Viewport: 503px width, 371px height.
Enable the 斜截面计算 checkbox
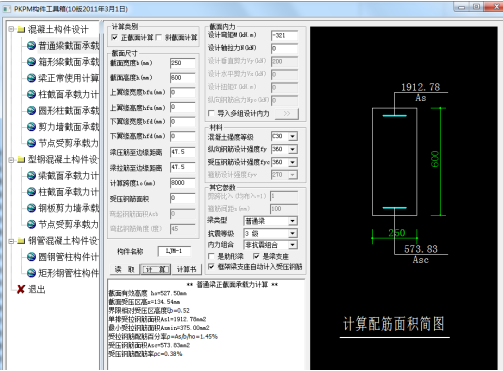[x=159, y=37]
